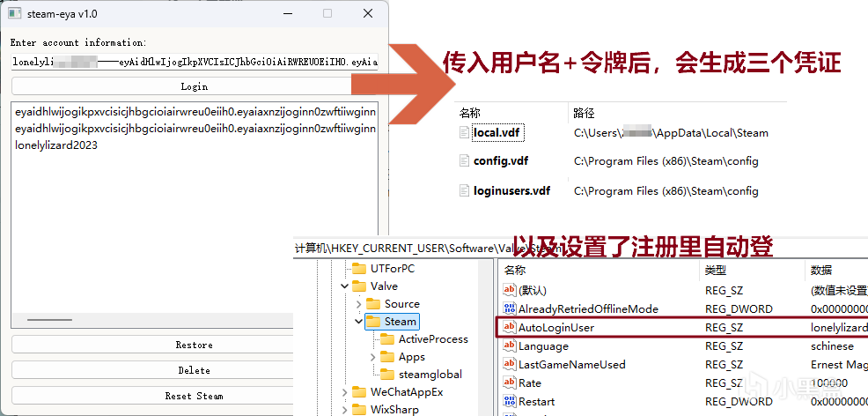Click the Restart DWORD value icon
This screenshot has width=868, height=416.
510,402
